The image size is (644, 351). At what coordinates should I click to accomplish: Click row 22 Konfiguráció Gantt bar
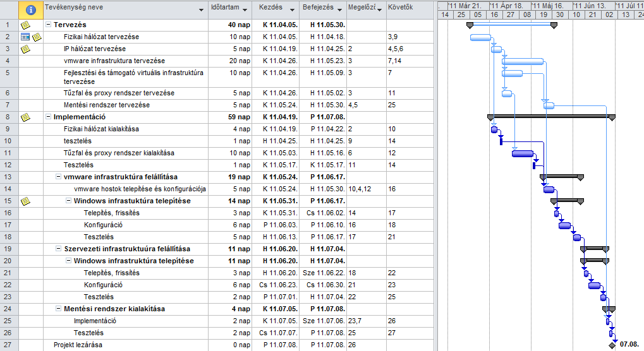click(594, 285)
